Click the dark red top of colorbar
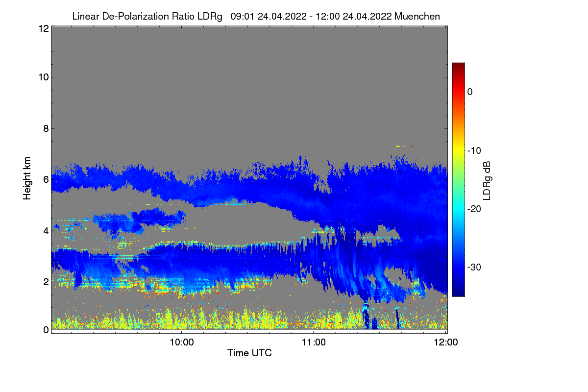 pos(458,66)
